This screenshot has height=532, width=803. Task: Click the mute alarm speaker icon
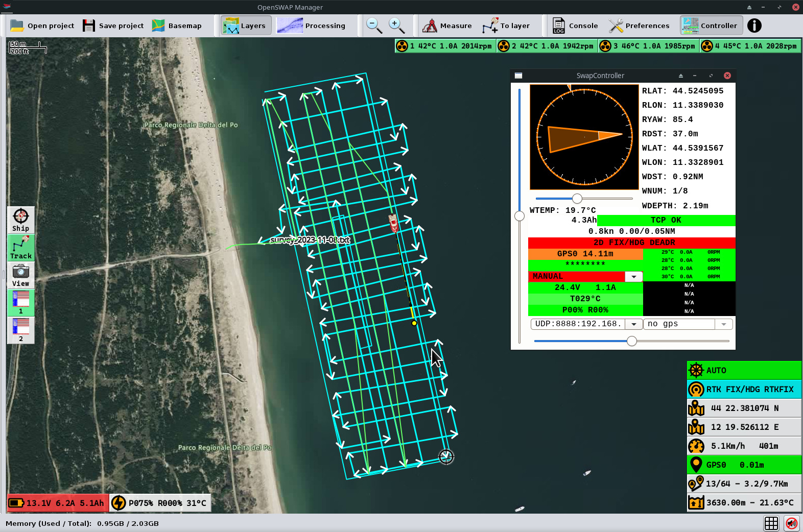tap(791, 523)
